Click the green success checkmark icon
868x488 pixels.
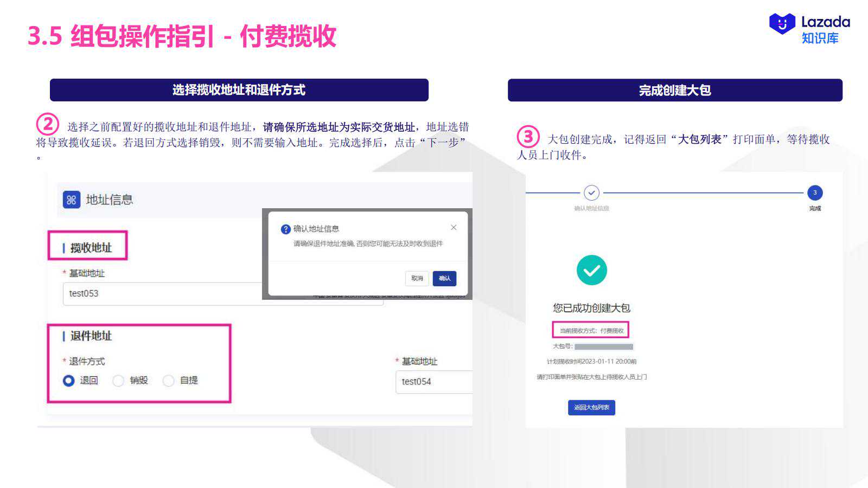tap(591, 270)
